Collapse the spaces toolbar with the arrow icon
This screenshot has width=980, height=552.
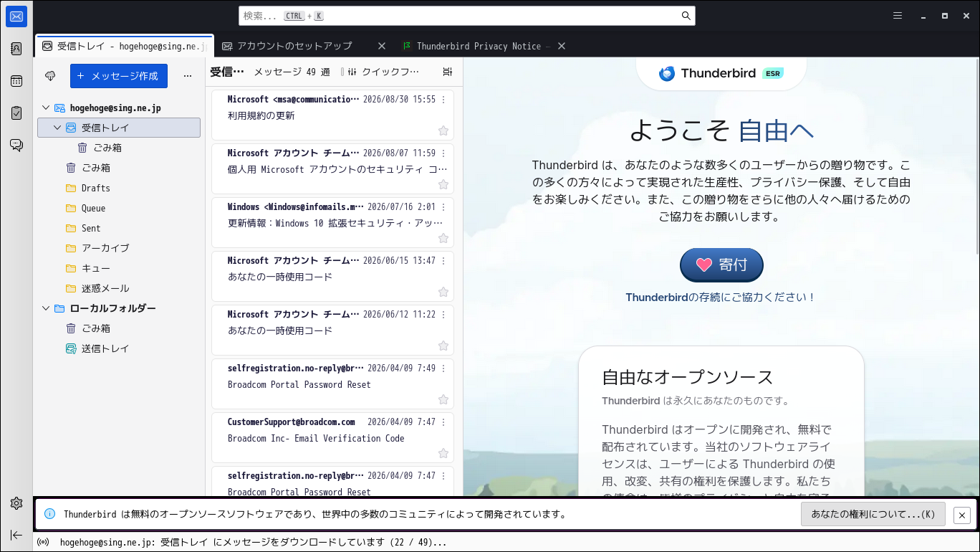click(16, 535)
